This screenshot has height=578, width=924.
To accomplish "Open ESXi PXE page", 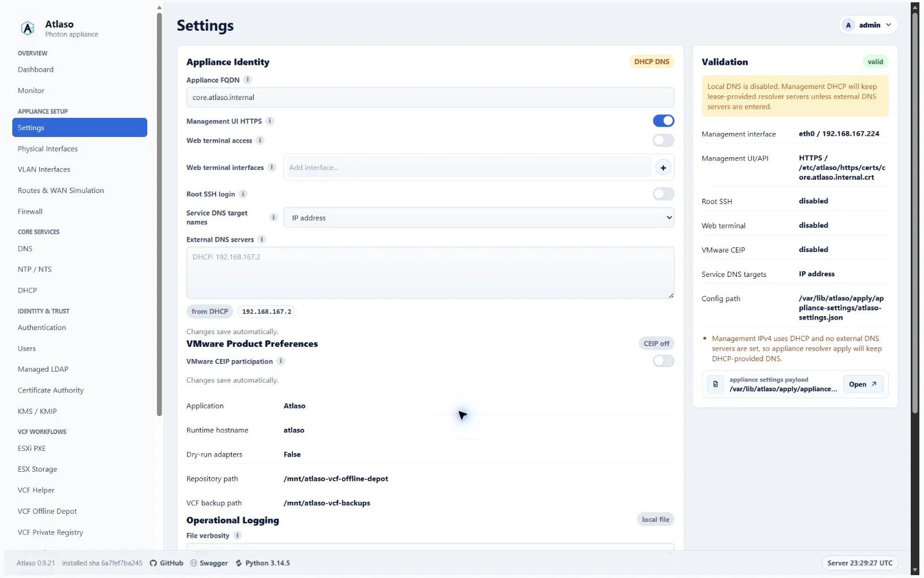I will 80,448.
